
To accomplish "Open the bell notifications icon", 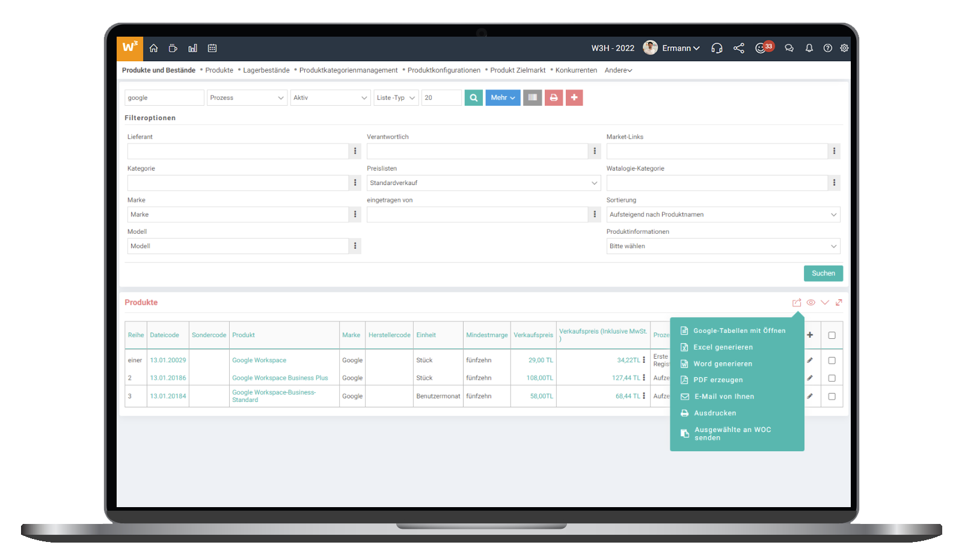I will pos(809,48).
